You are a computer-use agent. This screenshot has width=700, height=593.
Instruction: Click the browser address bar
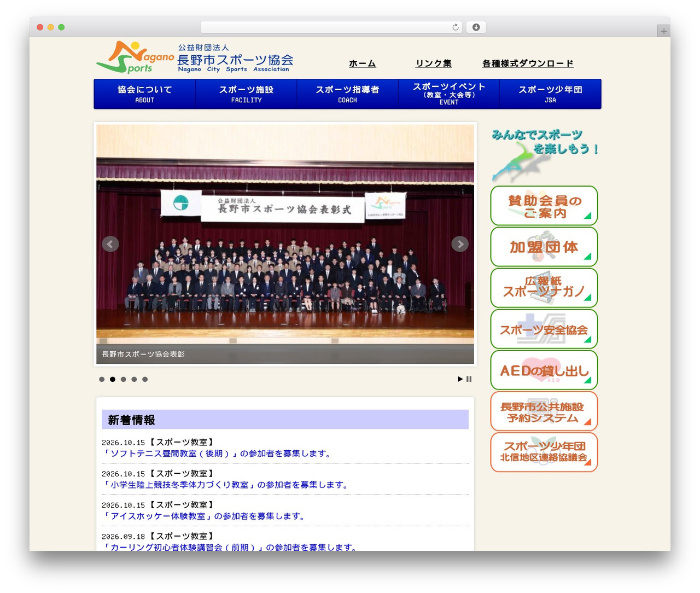click(x=331, y=27)
